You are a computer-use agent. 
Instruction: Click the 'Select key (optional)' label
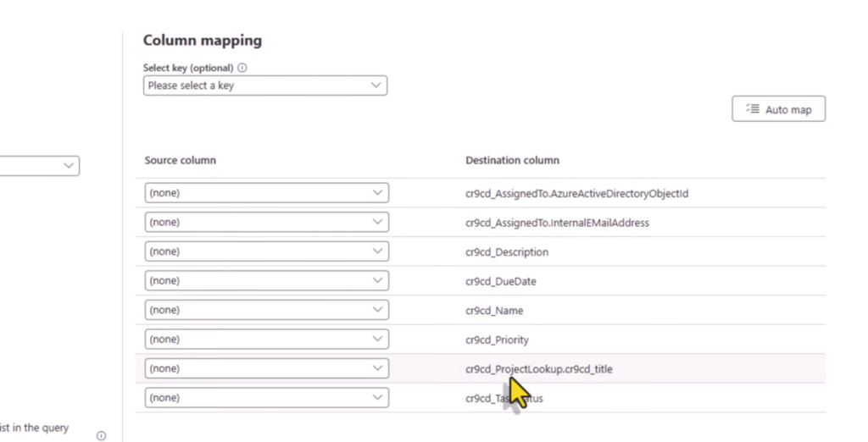coord(188,68)
